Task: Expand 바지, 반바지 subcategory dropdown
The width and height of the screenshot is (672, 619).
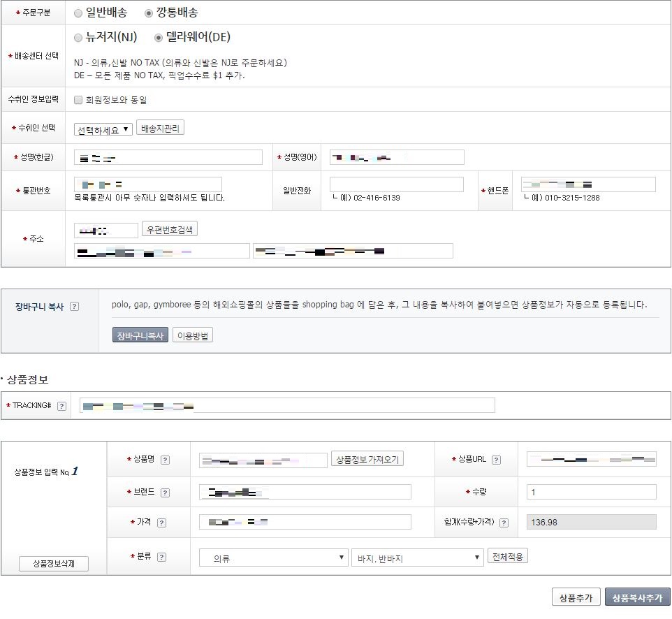Action: pyautogui.click(x=418, y=558)
